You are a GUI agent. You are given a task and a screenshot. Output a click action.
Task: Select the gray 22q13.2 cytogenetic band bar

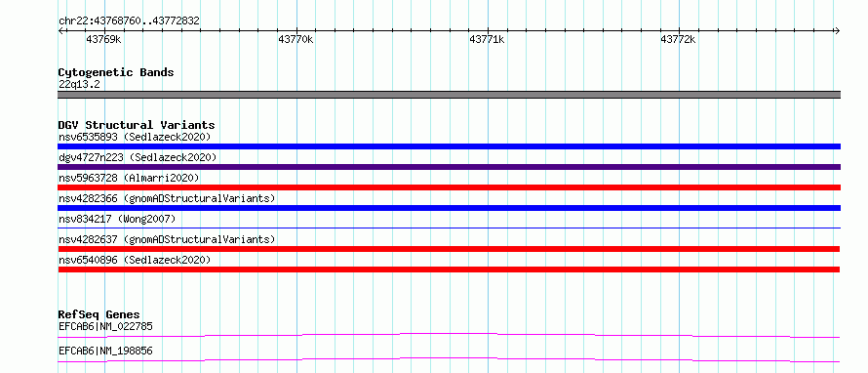pos(449,95)
